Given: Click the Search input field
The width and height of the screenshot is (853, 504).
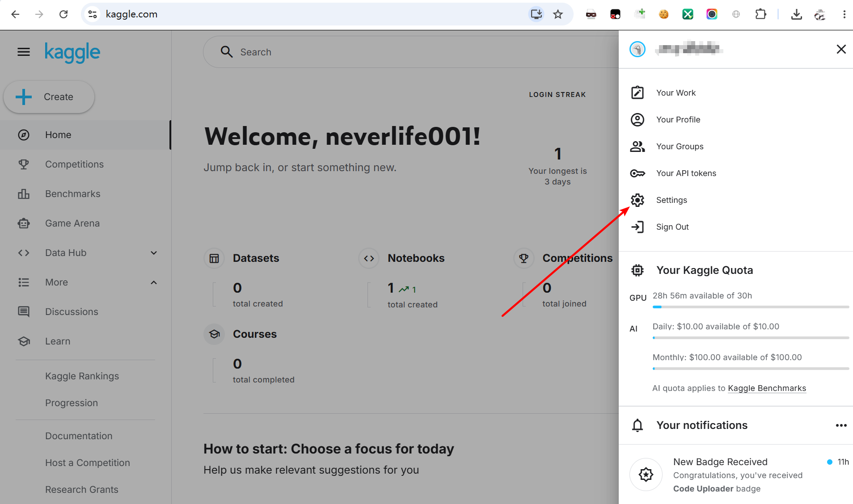Looking at the screenshot, I should pyautogui.click(x=411, y=52).
